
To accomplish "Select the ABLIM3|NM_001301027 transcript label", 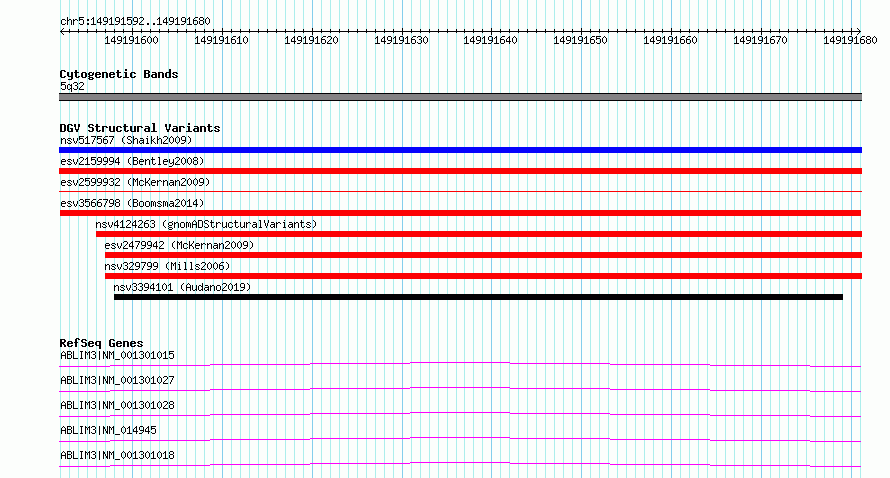I will click(117, 380).
